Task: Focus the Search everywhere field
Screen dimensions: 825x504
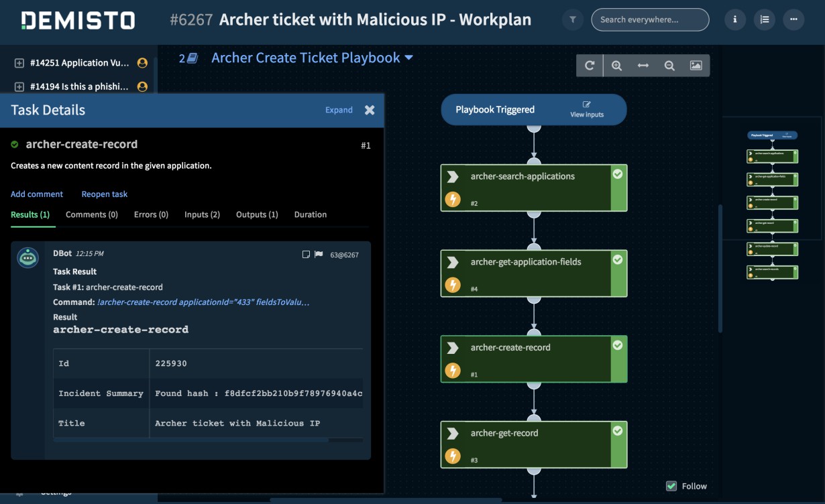Action: pos(650,20)
